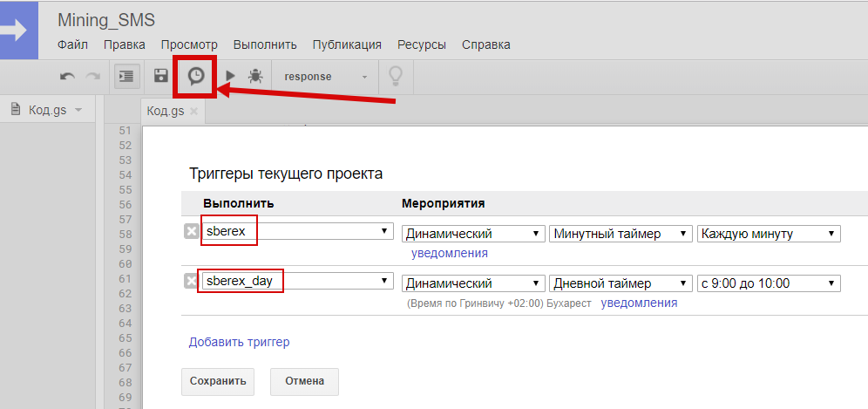This screenshot has height=409, width=868.
Task: Click line number 65 in gutter
Action: pyautogui.click(x=125, y=338)
